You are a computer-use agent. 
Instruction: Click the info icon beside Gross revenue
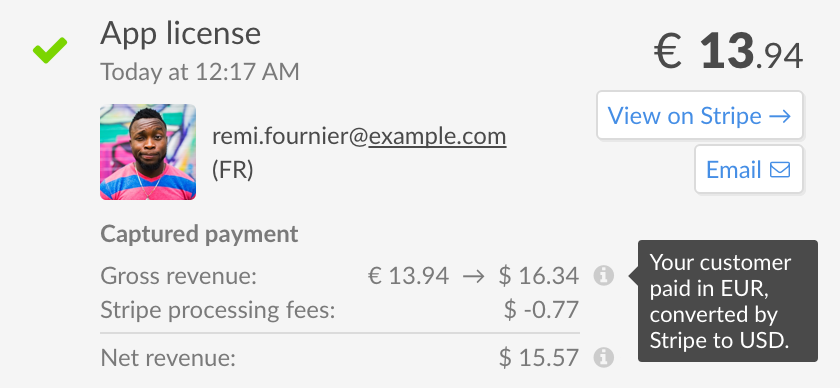[604, 276]
